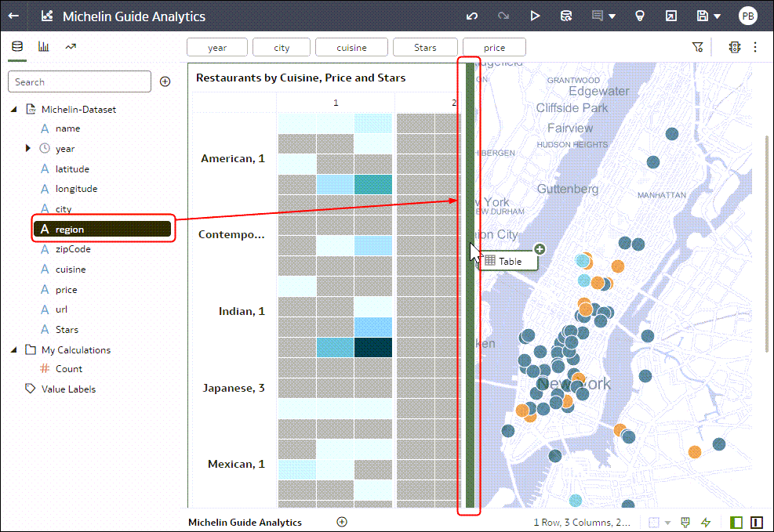Image resolution: width=774 pixels, height=532 pixels.
Task: Toggle the grammar panel layout button
Action: (x=757, y=522)
